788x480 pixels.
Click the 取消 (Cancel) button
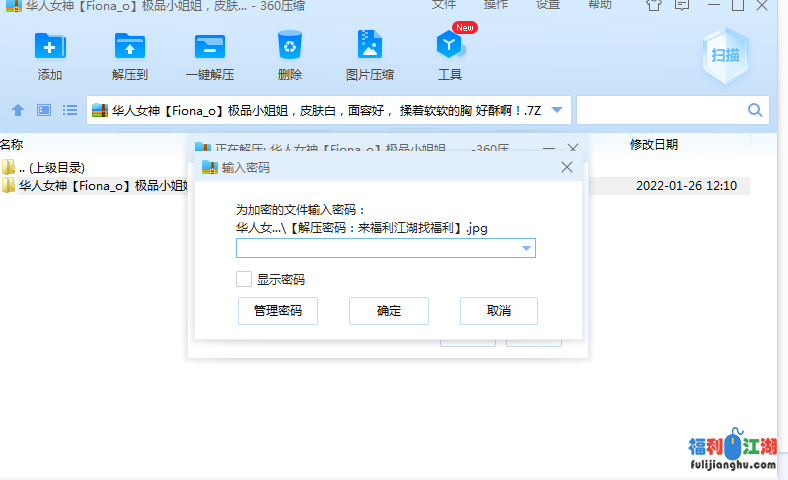click(x=499, y=311)
